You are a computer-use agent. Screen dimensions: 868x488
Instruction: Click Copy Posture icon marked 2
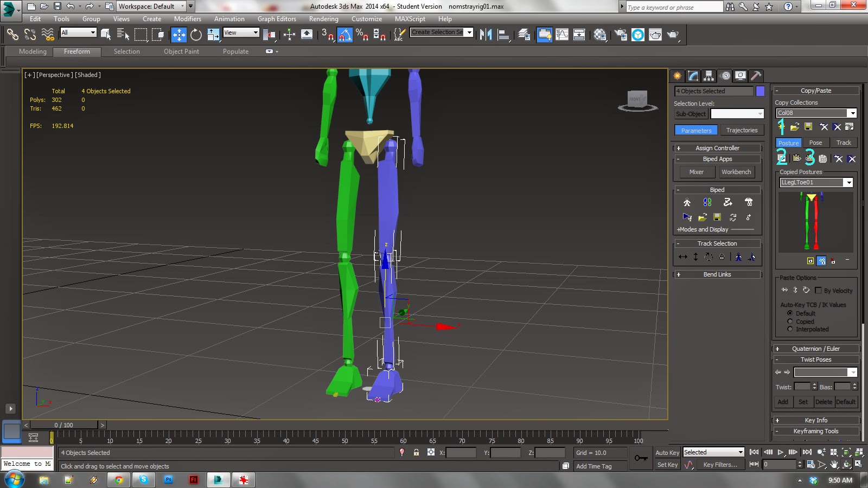(782, 158)
